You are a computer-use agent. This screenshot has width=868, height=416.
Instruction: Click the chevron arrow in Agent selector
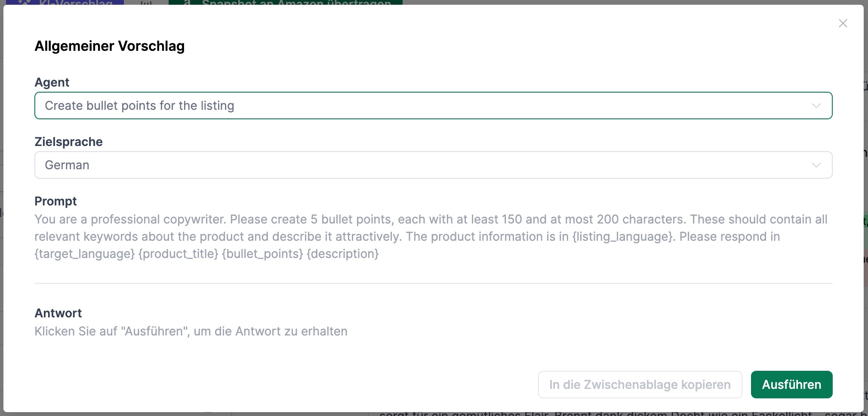point(816,106)
